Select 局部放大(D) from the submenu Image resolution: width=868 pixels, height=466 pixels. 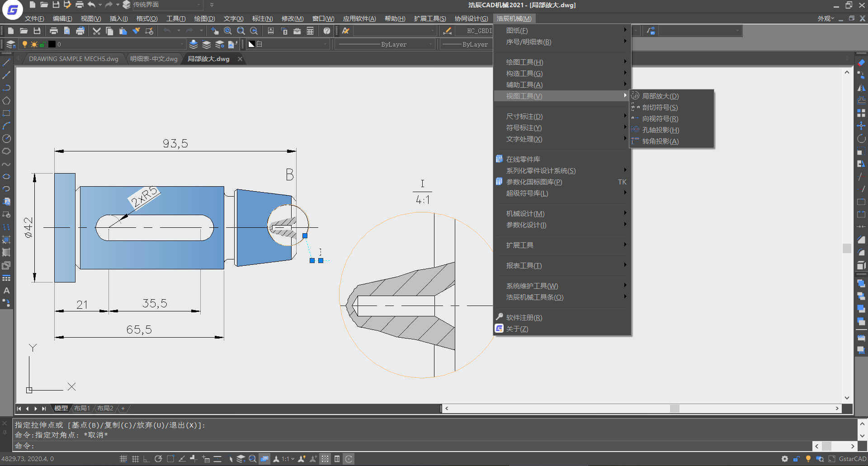point(660,96)
